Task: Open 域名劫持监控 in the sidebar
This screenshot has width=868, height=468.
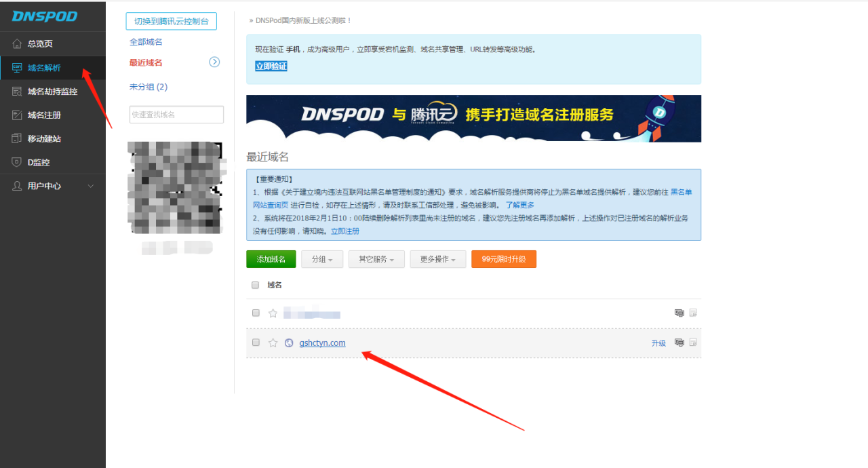Action: click(x=53, y=92)
